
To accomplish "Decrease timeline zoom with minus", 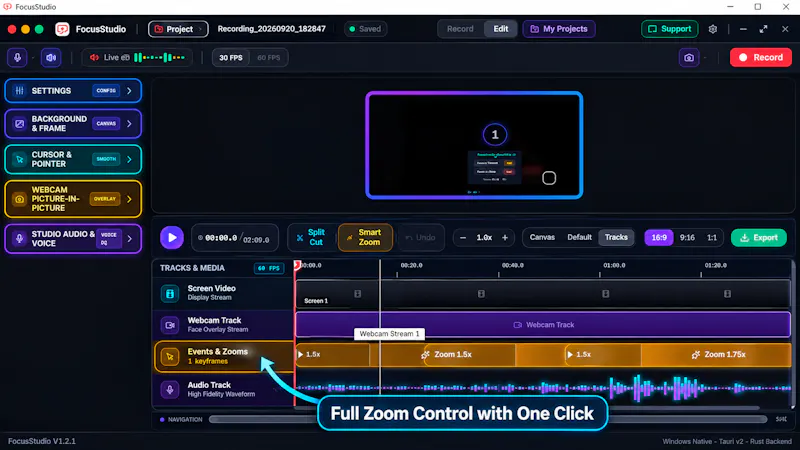I will click(x=463, y=238).
